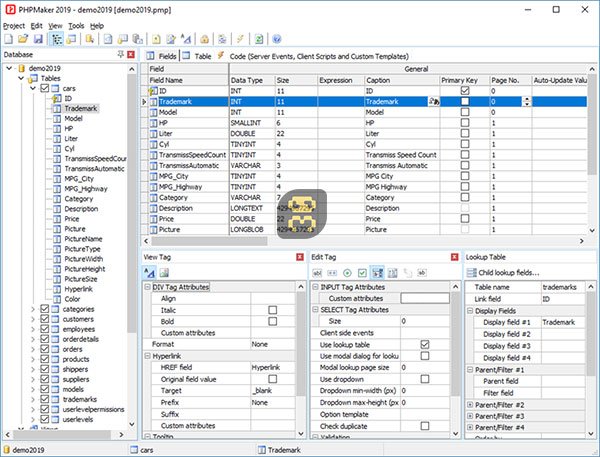
Task: Uncheck the cars table checkbox
Action: click(x=44, y=88)
